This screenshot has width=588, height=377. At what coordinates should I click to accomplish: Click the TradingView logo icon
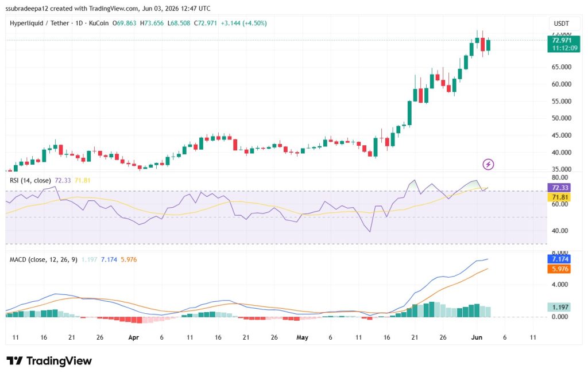[x=14, y=361]
